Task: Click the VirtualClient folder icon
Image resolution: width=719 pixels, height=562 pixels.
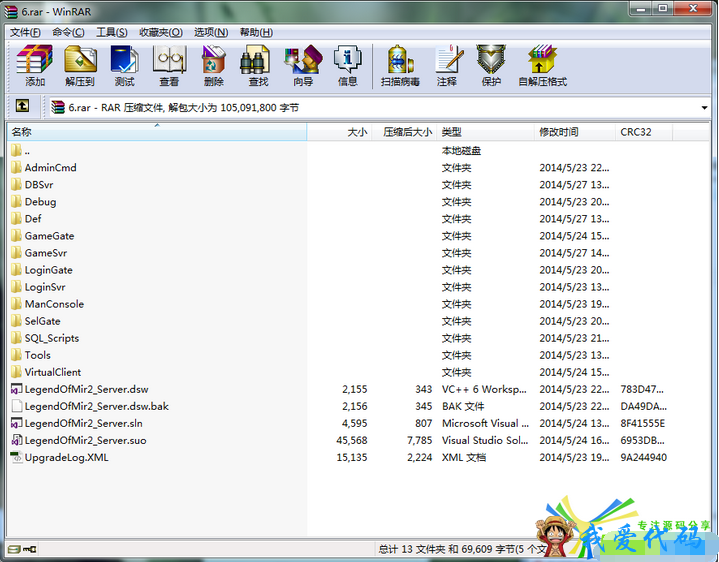Action: pyautogui.click(x=17, y=372)
